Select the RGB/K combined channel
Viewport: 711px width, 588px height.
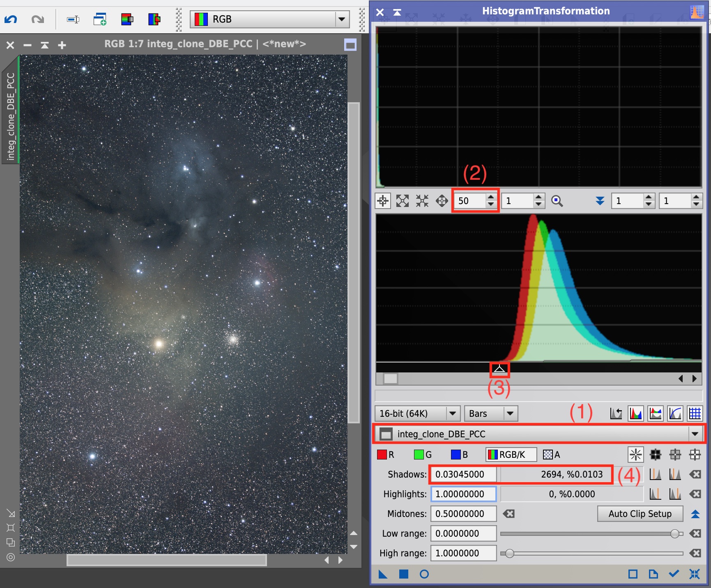pyautogui.click(x=511, y=455)
